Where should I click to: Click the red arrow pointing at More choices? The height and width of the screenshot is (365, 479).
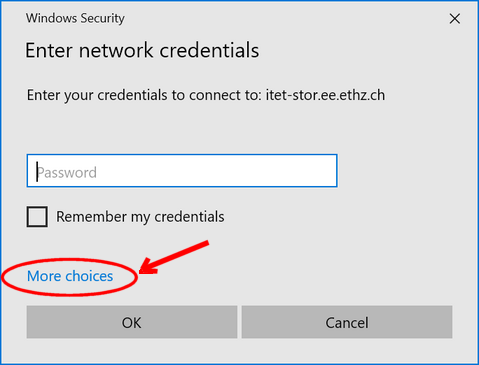coord(173,258)
